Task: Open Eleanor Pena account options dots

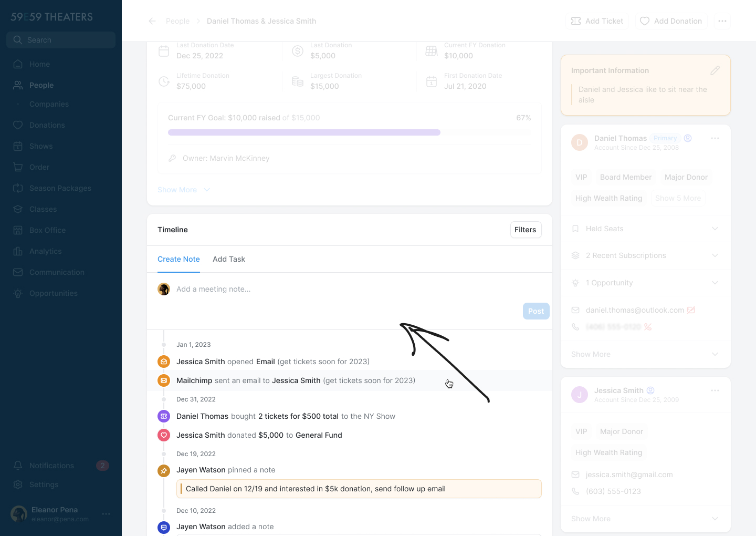Action: coord(106,514)
